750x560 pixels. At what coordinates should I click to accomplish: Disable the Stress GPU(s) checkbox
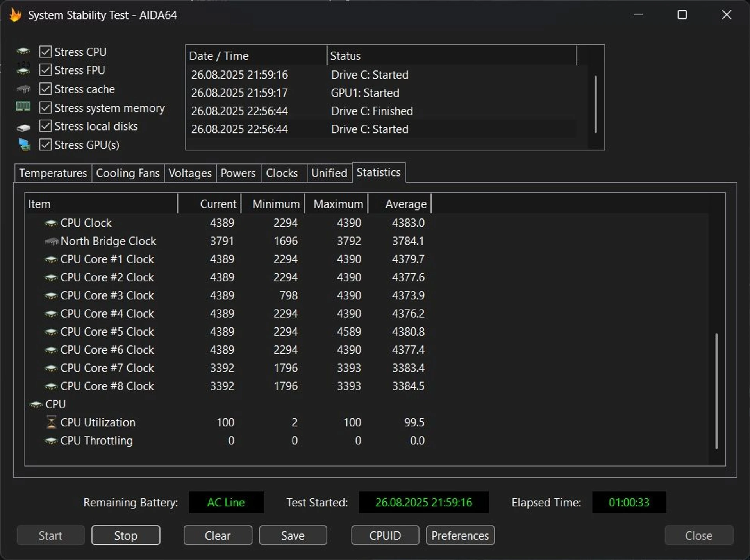tap(45, 145)
